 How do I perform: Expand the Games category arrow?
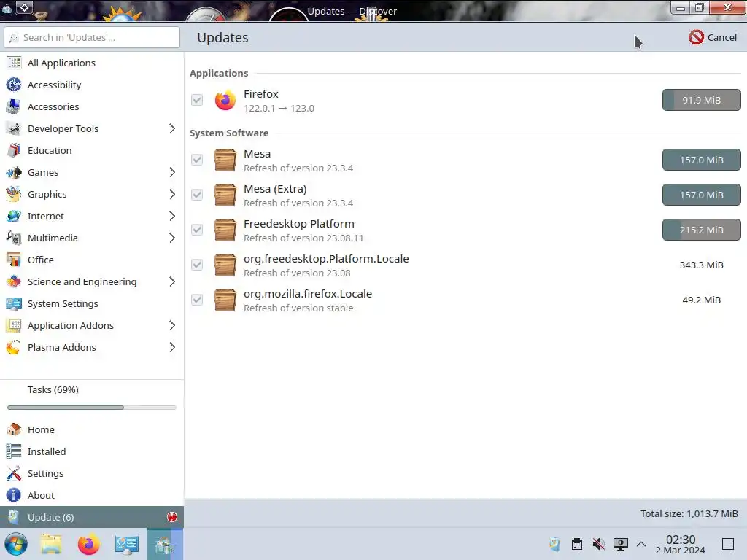172,172
